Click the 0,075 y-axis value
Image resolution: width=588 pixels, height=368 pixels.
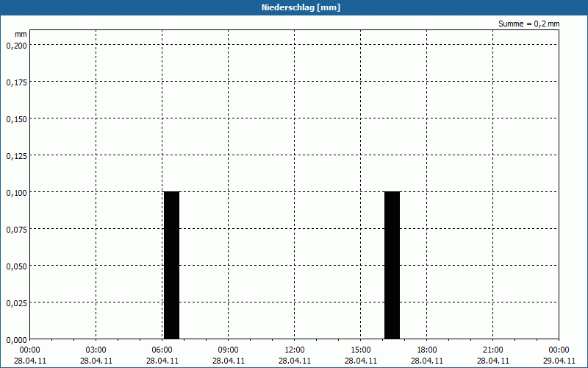tap(16, 230)
